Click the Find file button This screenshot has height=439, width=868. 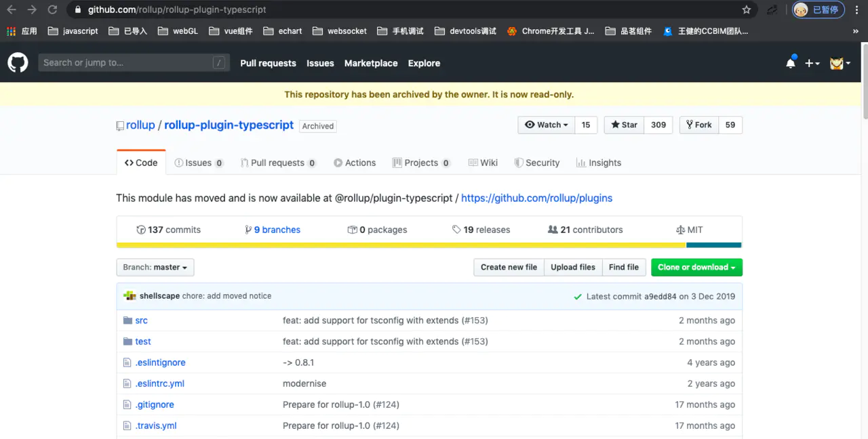pos(624,267)
